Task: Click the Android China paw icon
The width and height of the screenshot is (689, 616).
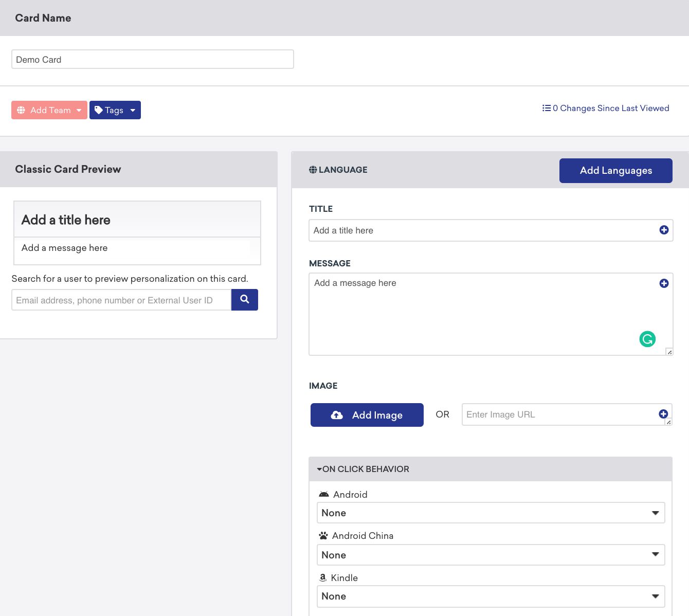Action: tap(323, 535)
